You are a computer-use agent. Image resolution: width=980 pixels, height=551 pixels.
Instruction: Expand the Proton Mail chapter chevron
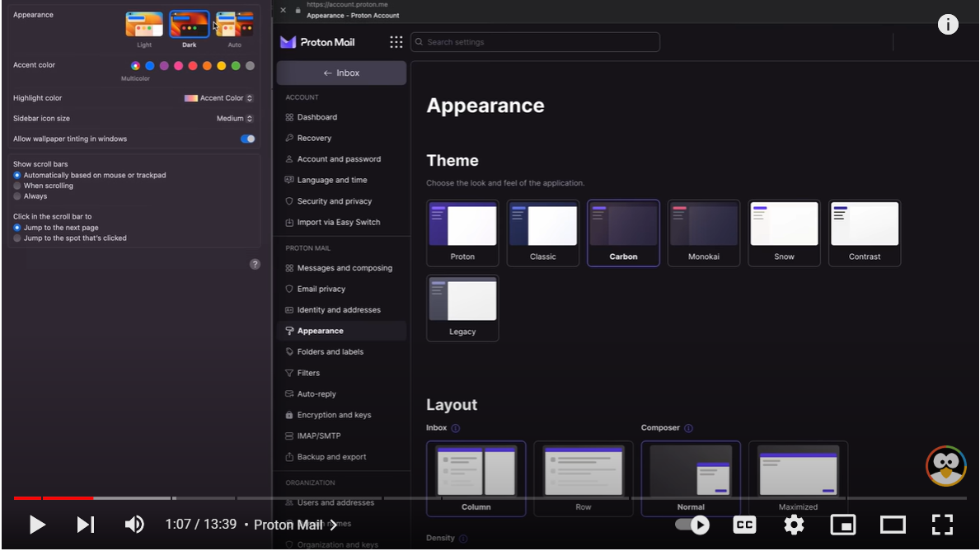(333, 525)
